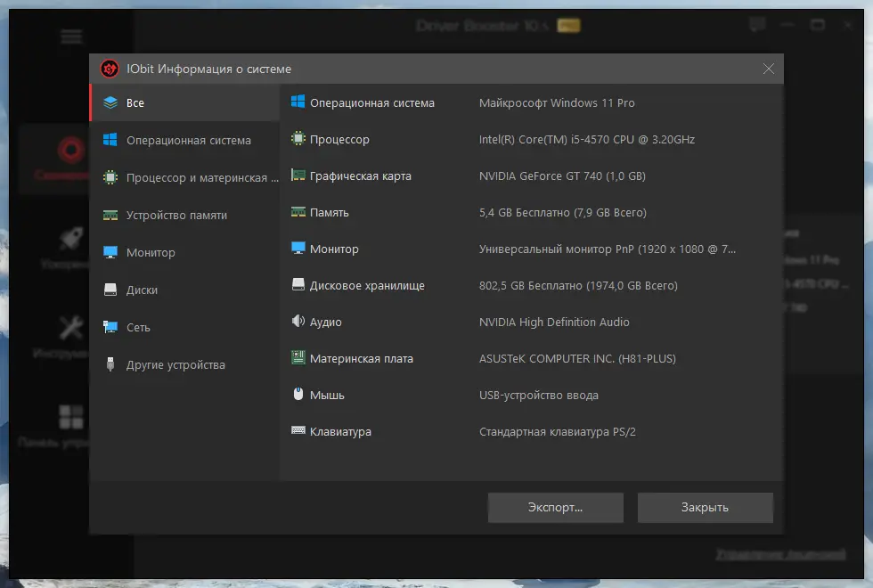Image resolution: width=873 pixels, height=588 pixels.
Task: Click 'NVIDIA High Definition Audio' value
Action: tap(554, 322)
